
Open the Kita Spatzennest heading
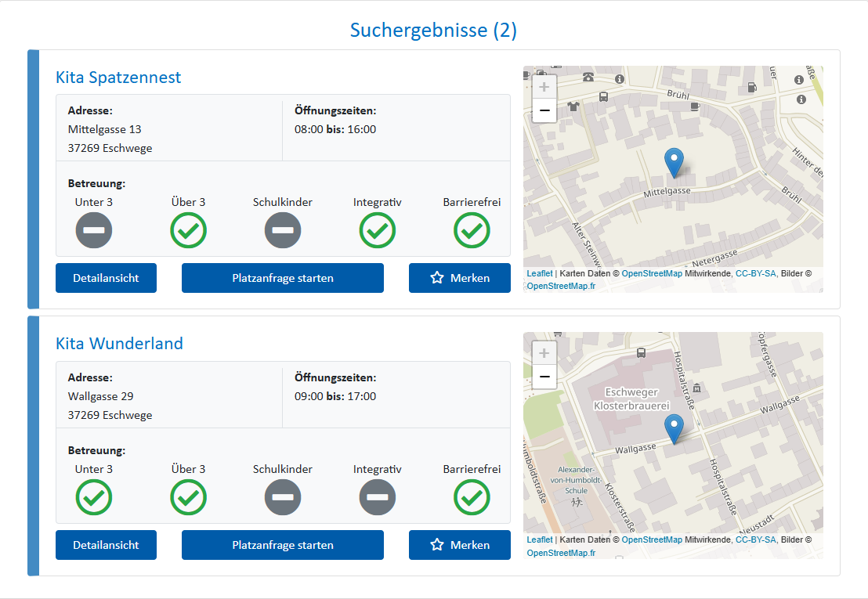tap(118, 78)
